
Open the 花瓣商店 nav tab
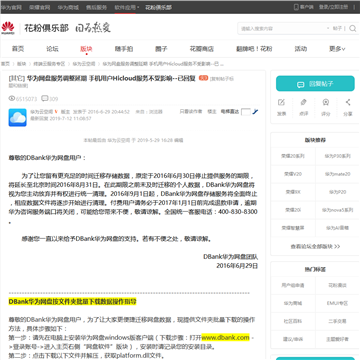202,49
